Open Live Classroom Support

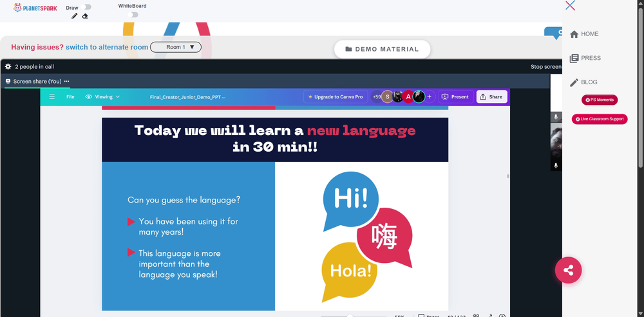coord(600,119)
